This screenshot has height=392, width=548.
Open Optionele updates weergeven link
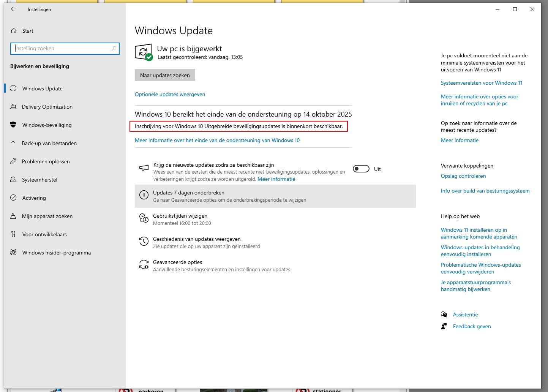[x=170, y=94]
